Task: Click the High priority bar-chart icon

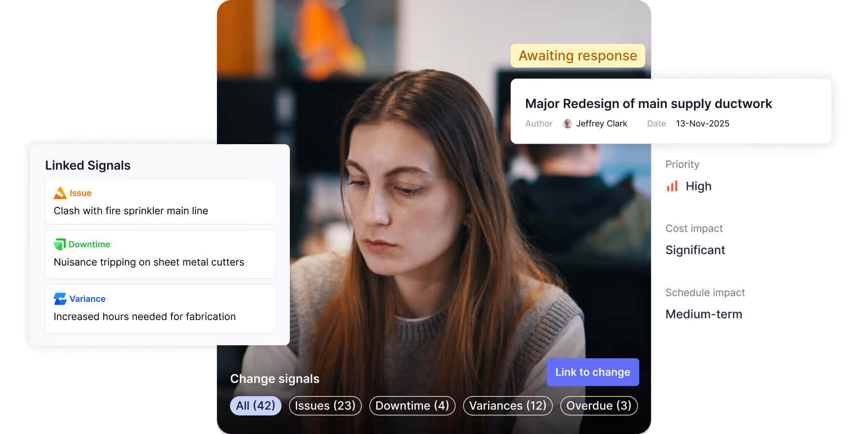Action: tap(672, 186)
